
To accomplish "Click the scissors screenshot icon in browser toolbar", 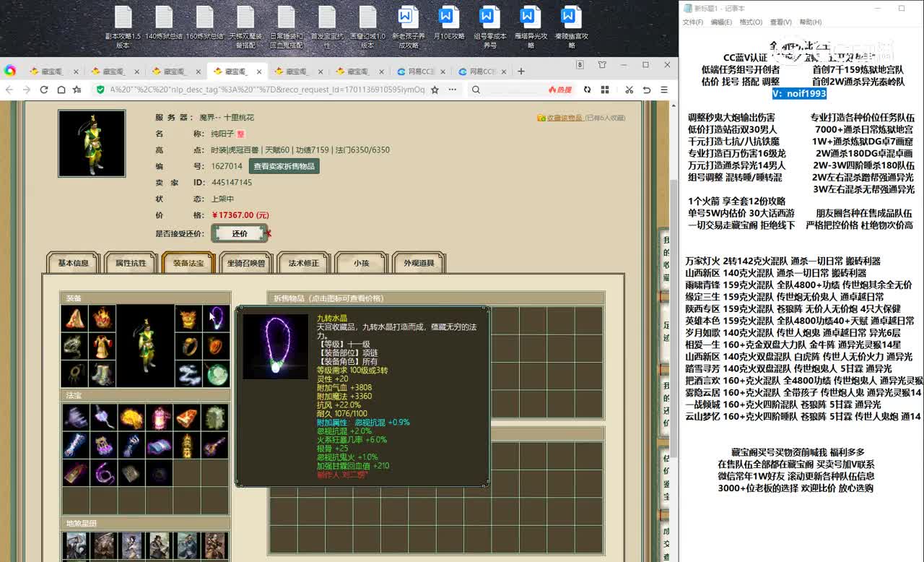I will pyautogui.click(x=629, y=90).
